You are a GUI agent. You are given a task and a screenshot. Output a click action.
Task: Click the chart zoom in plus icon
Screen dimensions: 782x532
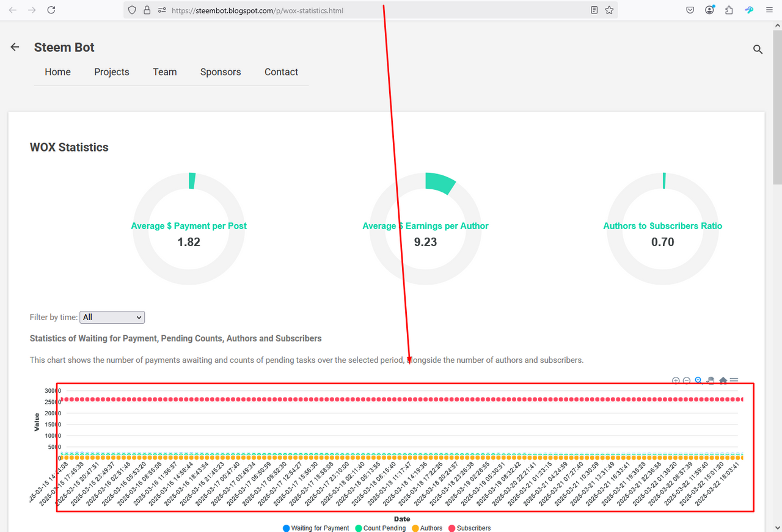point(676,381)
